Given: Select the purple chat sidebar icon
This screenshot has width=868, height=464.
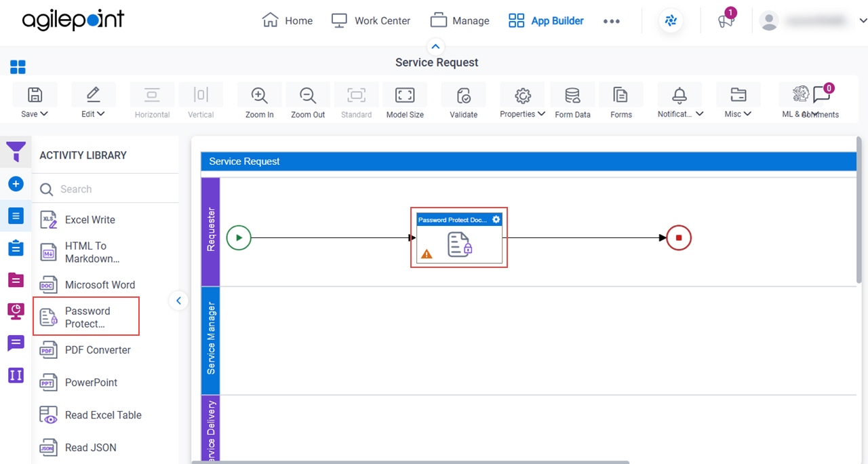Looking at the screenshot, I should [x=16, y=343].
